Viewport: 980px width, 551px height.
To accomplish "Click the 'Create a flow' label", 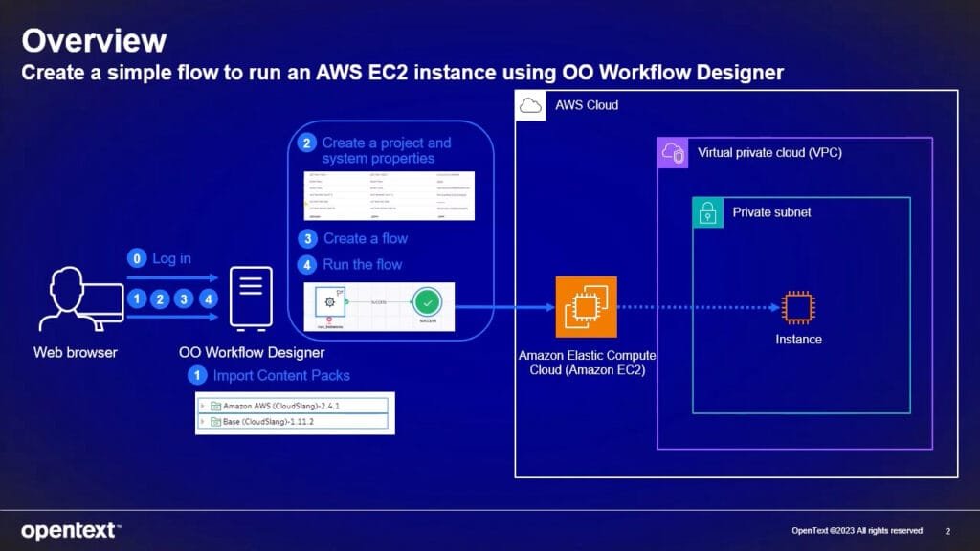I will 366,238.
